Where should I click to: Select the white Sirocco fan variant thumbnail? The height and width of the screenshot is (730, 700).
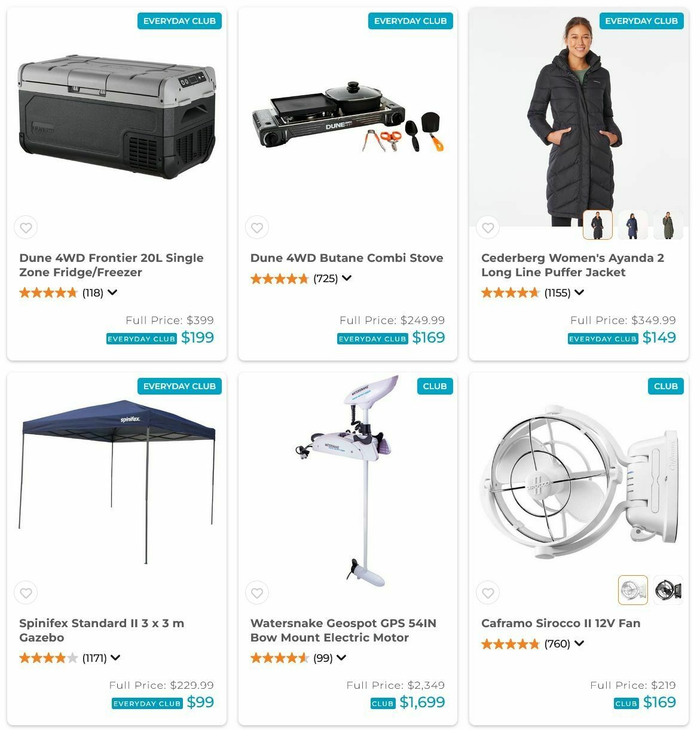pos(632,590)
